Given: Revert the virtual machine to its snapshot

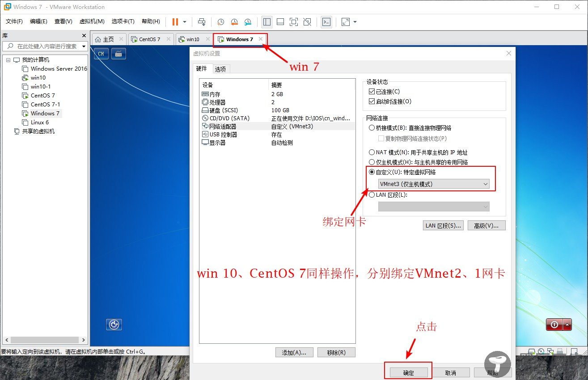Looking at the screenshot, I should (x=234, y=21).
